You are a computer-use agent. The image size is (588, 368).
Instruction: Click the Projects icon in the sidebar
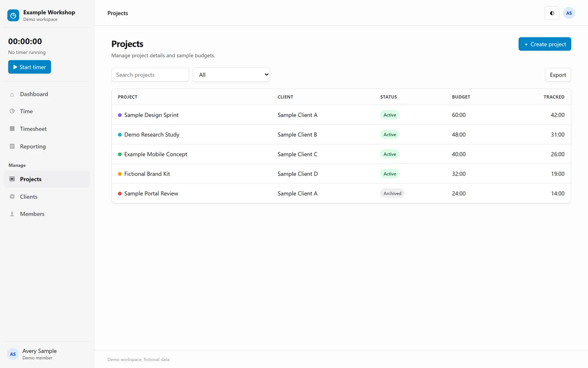point(12,179)
